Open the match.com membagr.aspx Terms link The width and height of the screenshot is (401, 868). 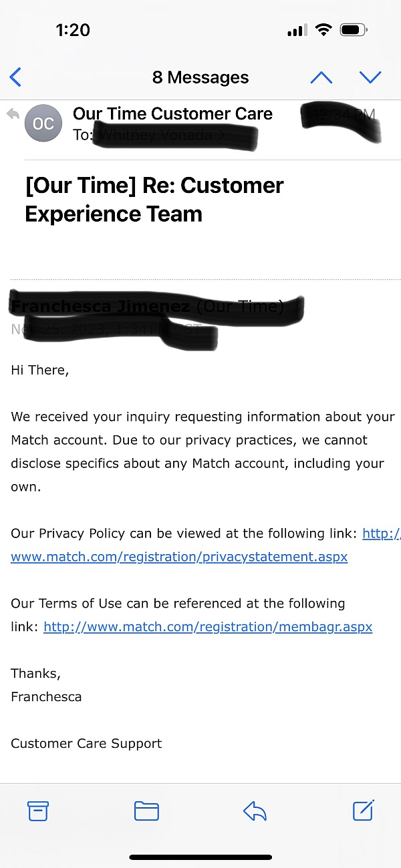208,627
